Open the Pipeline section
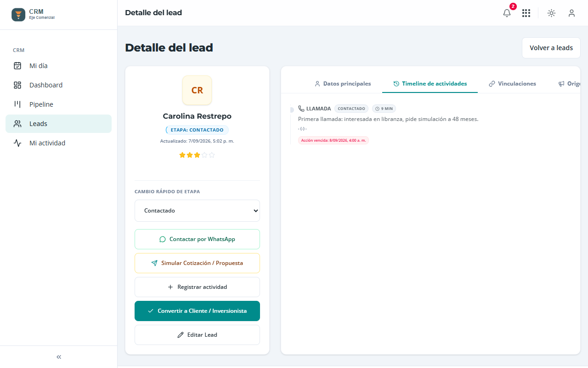Viewport: 588px width, 368px height. [x=58, y=104]
